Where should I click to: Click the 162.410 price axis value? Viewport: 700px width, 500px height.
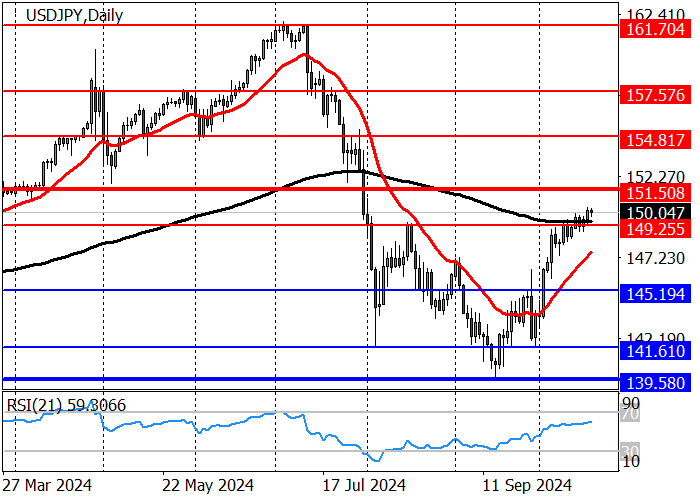click(x=655, y=14)
